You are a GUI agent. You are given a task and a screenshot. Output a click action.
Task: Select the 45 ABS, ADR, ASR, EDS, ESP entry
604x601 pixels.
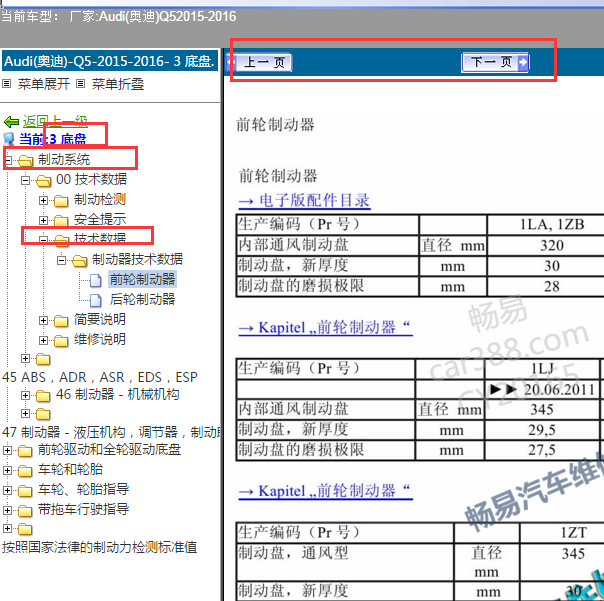(99, 377)
